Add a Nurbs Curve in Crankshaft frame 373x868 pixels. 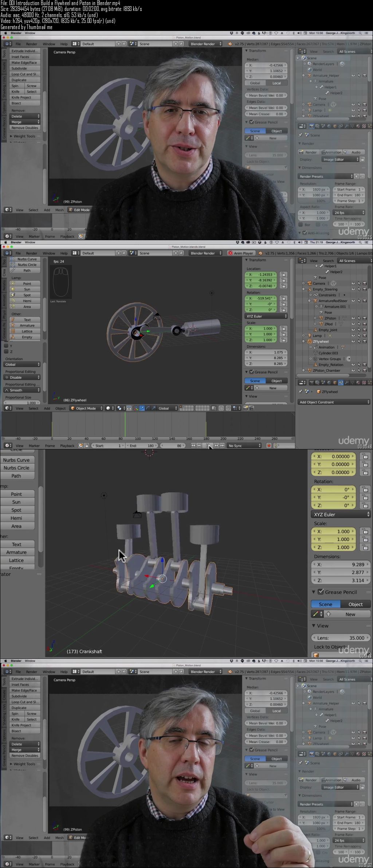17,460
